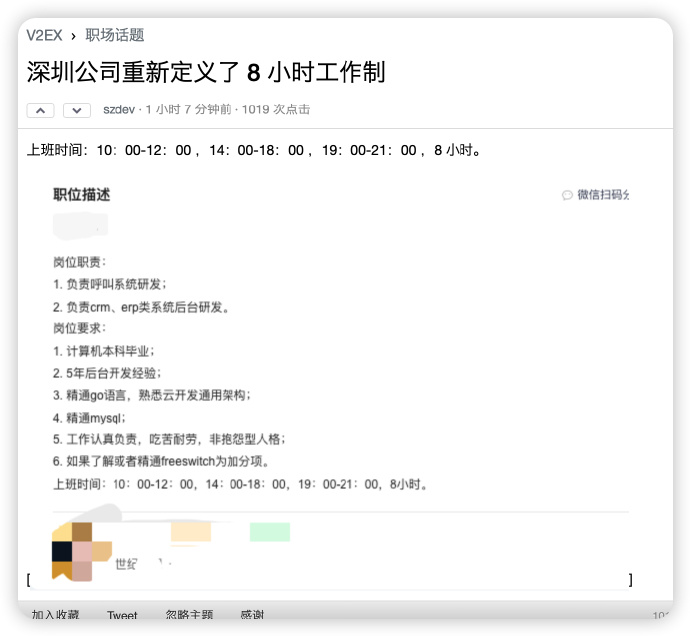This screenshot has width=690, height=636.
Task: Click the Tweet share link
Action: pos(122,614)
